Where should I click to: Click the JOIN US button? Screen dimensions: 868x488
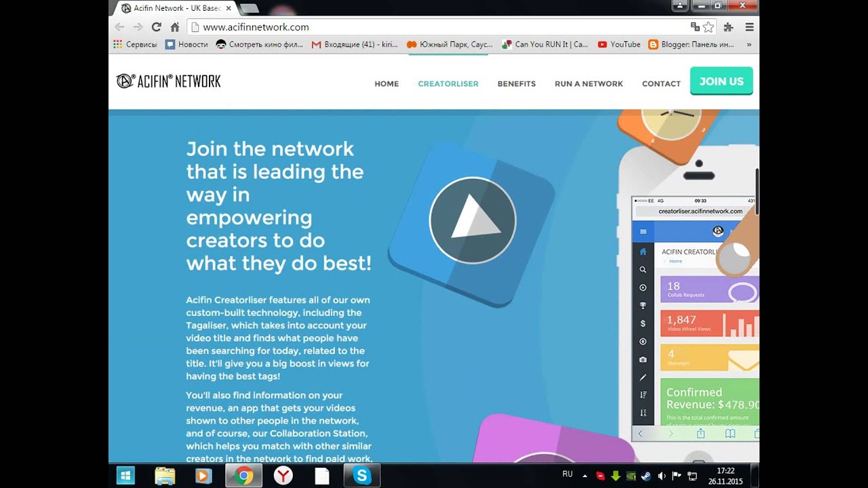click(x=722, y=81)
